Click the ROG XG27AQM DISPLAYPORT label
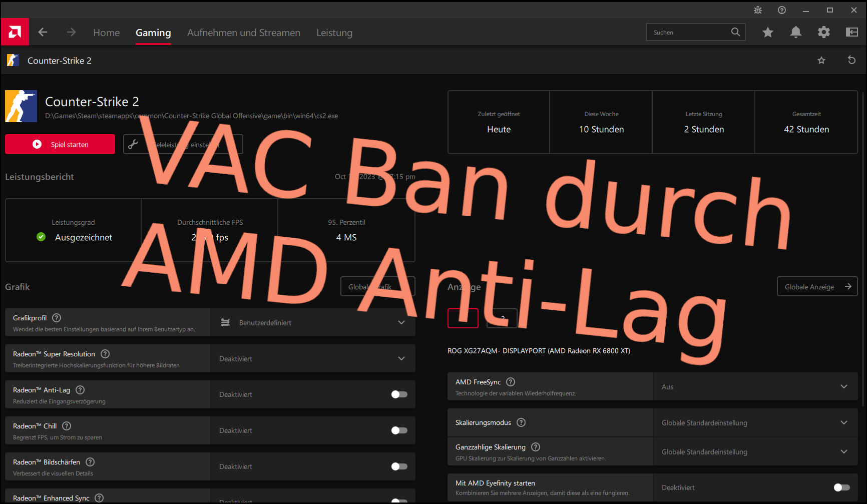The image size is (867, 504). [x=539, y=351]
